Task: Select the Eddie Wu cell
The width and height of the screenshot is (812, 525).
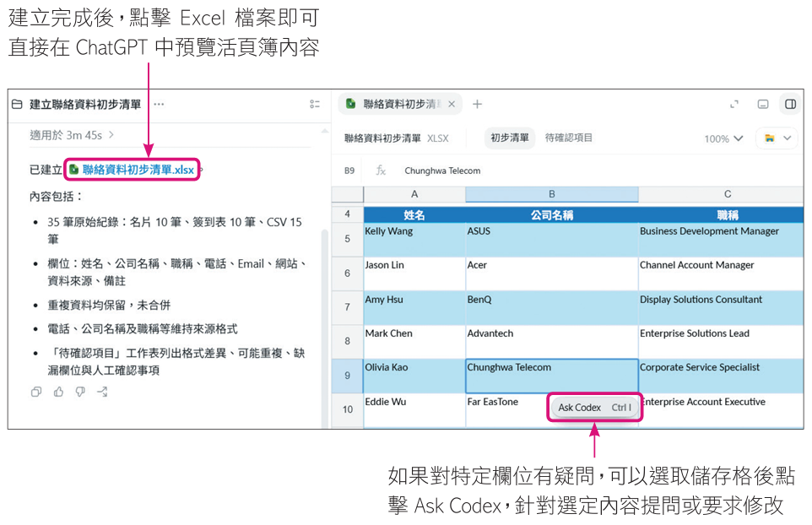Action: (x=414, y=409)
